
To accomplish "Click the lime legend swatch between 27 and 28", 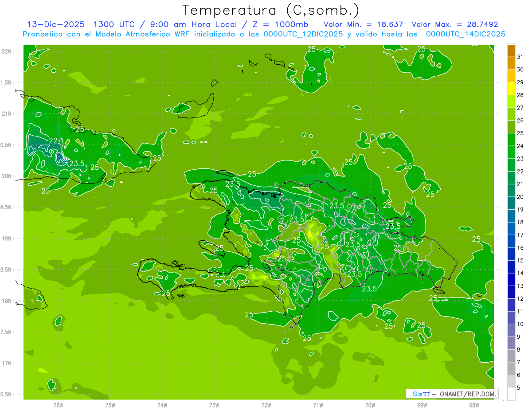I will coord(511,101).
